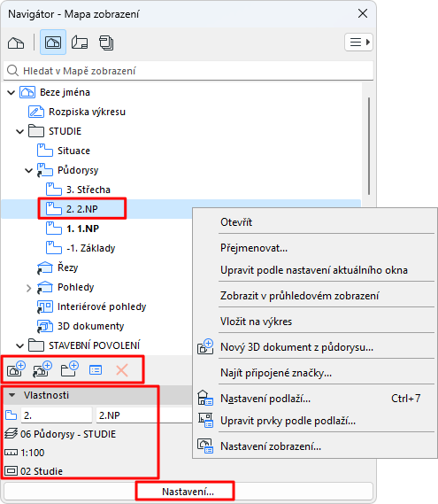The height and width of the screenshot is (504, 438).
Task: Click the Interiérové pohledy icon
Action: (44, 306)
